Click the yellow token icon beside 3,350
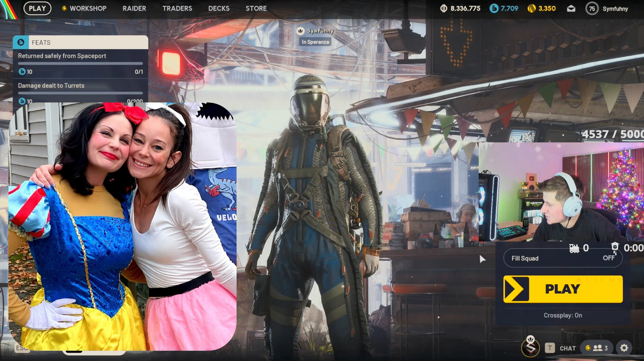 (x=532, y=8)
